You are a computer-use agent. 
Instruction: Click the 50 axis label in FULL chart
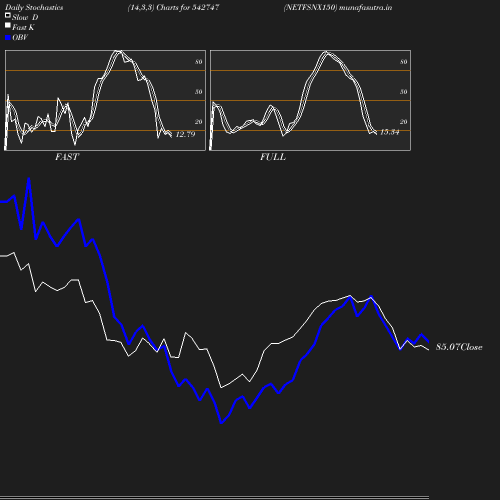pos(404,92)
